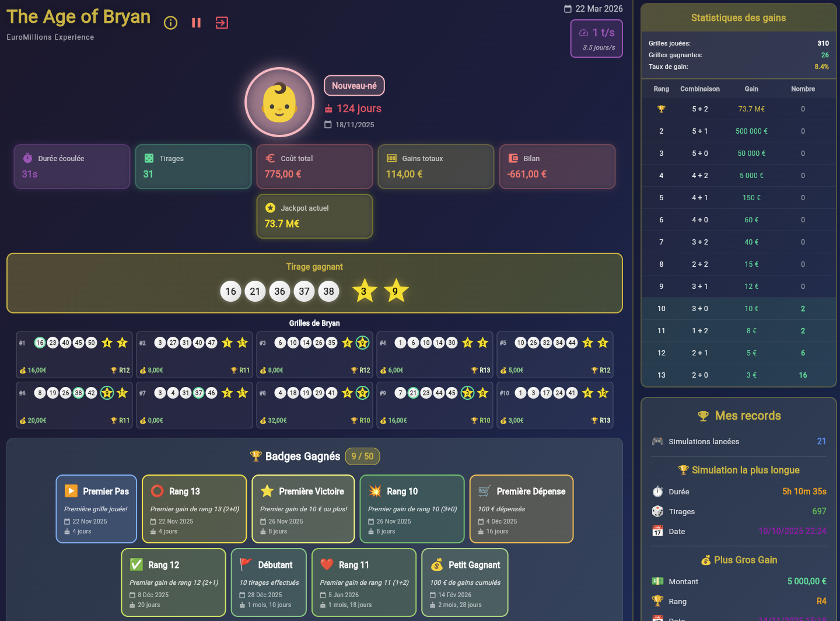This screenshot has width=840, height=621.
Task: Pause the running simulation
Action: coord(196,23)
